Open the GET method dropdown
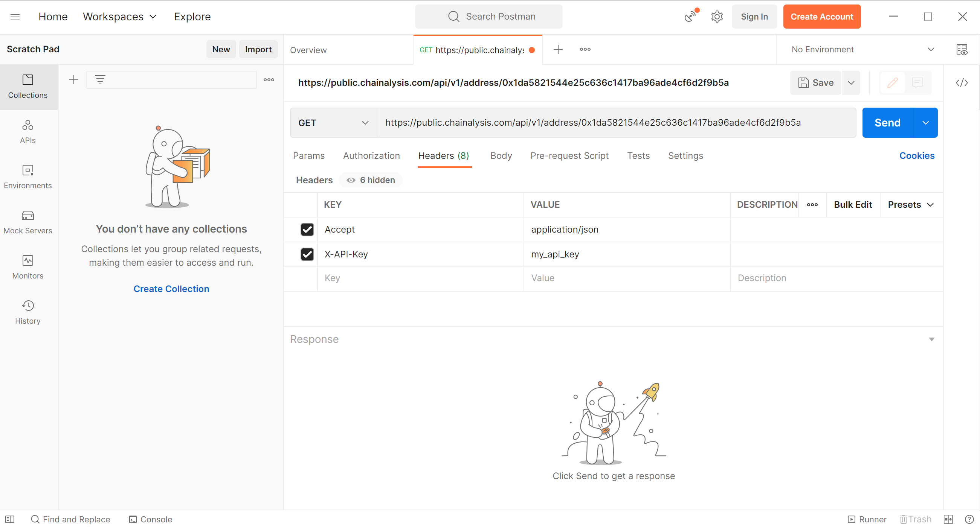The image size is (980, 528). (x=333, y=122)
